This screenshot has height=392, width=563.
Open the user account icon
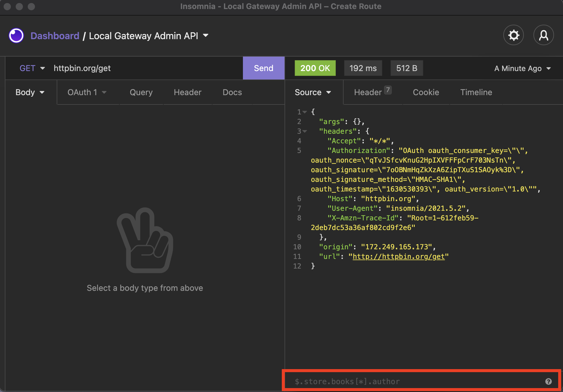coord(543,35)
